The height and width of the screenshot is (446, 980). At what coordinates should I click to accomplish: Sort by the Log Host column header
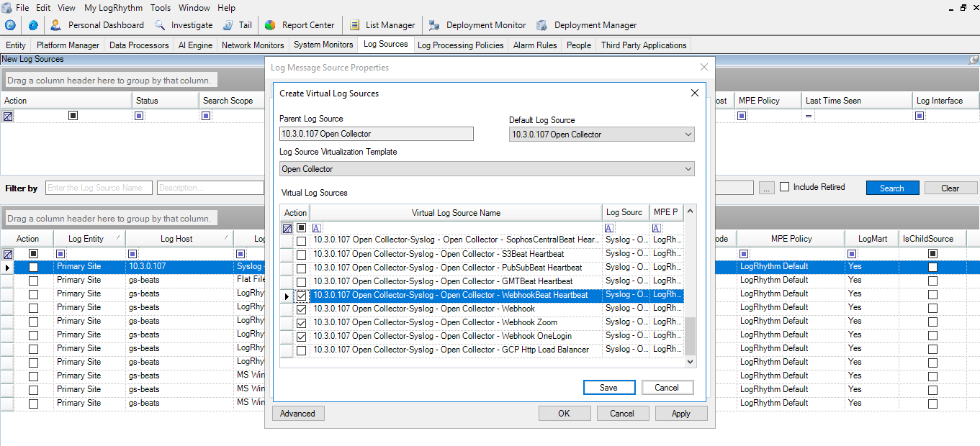point(176,239)
